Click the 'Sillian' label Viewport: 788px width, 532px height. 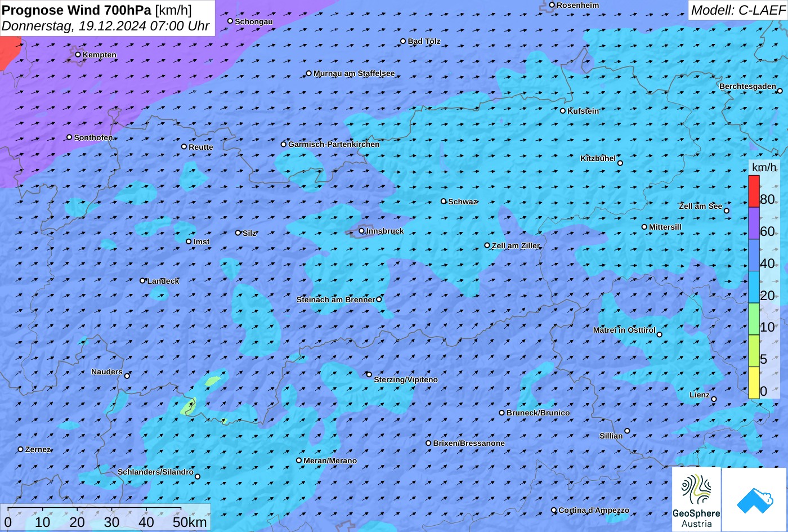tap(611, 436)
